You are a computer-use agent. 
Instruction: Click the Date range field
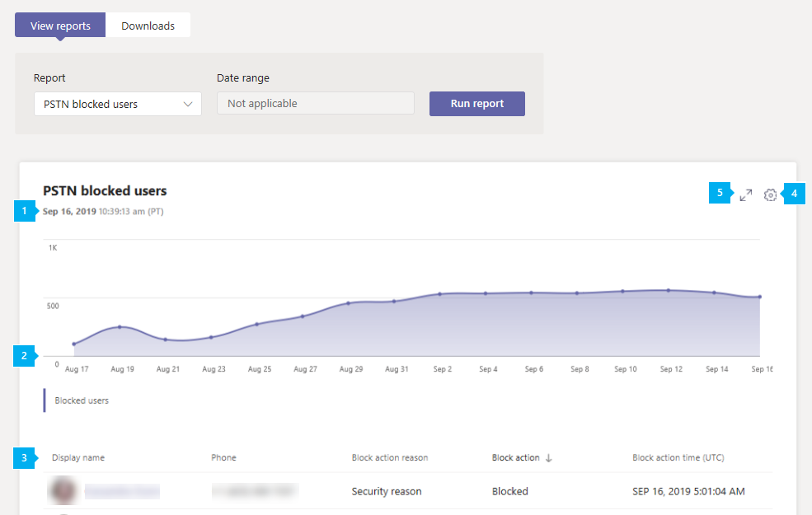coord(316,103)
